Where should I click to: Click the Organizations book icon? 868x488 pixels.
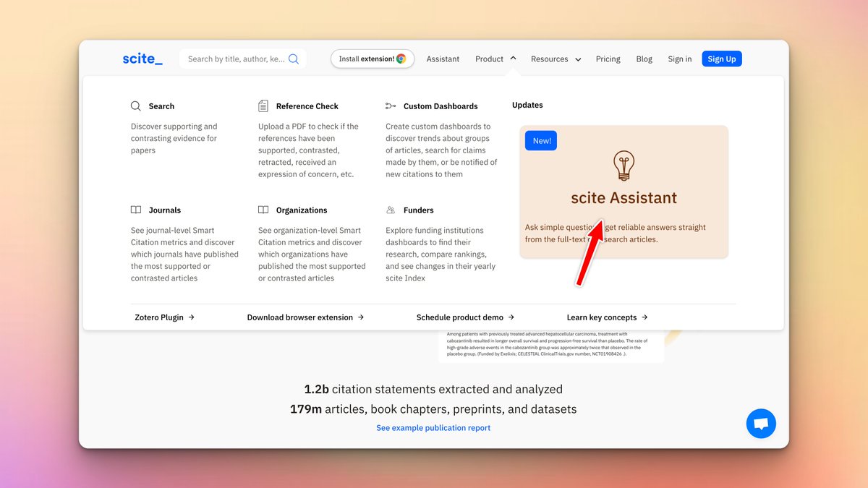tap(263, 210)
